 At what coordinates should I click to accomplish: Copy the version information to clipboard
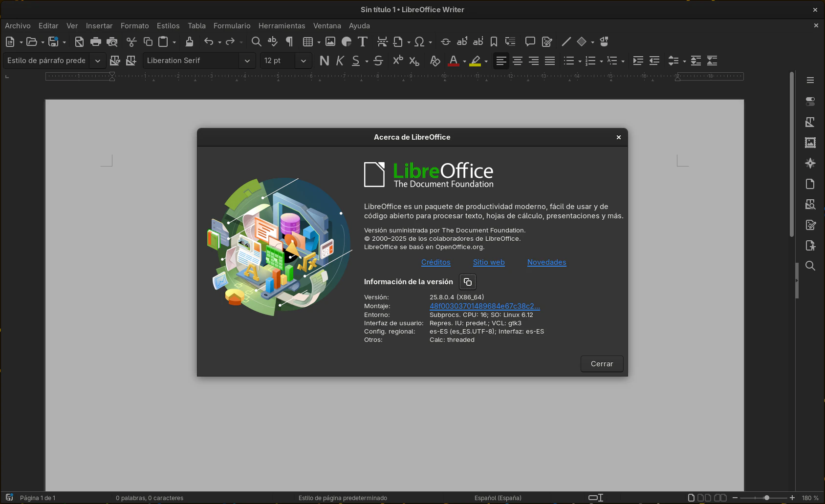coord(467,281)
